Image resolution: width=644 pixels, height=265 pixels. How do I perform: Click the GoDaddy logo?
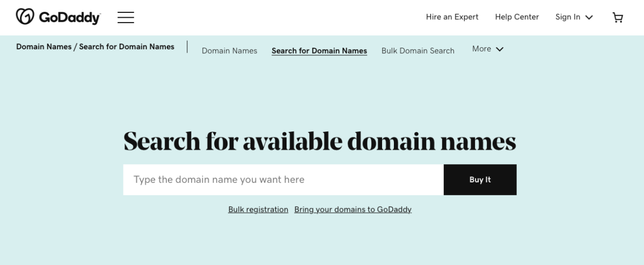tap(58, 17)
